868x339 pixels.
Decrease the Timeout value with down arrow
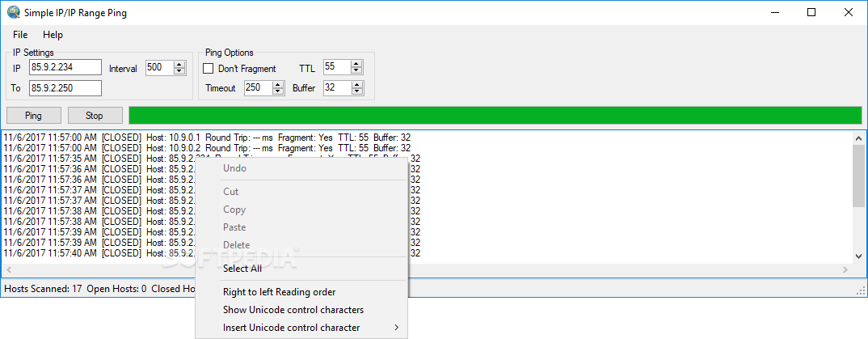[x=278, y=91]
